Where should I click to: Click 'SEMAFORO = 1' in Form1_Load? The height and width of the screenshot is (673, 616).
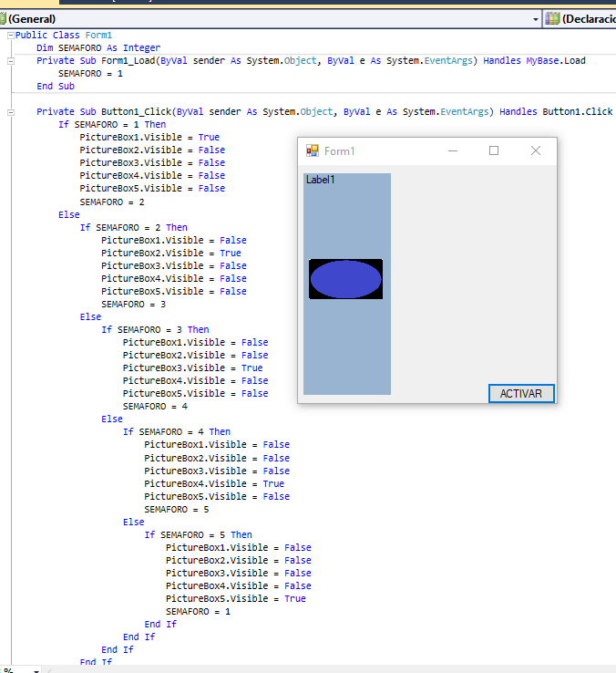pos(90,73)
